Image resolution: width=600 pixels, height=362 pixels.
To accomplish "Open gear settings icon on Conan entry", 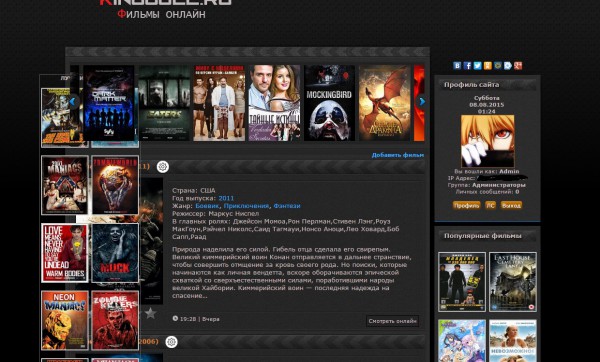I will click(x=163, y=167).
